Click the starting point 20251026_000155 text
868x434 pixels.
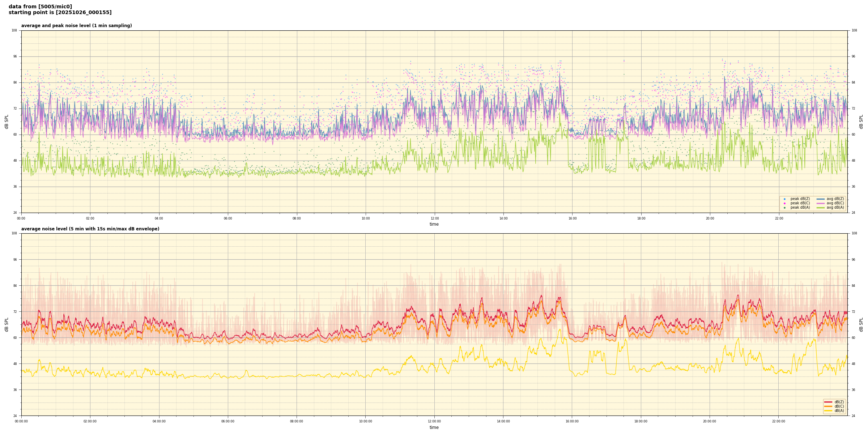click(60, 13)
